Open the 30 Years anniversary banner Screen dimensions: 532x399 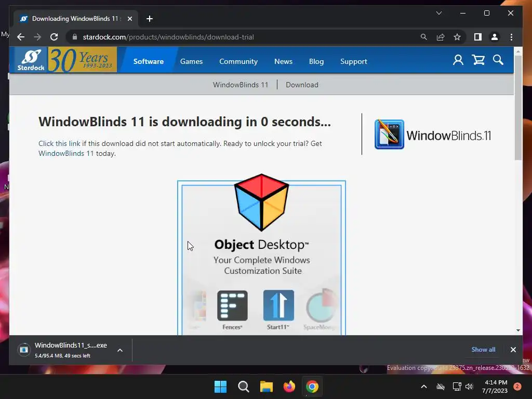pyautogui.click(x=83, y=60)
